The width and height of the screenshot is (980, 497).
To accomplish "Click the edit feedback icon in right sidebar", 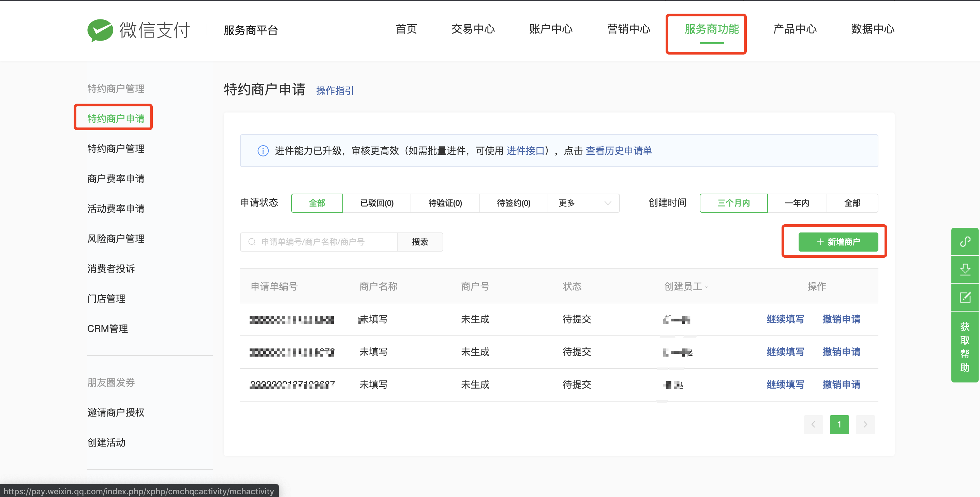I will (965, 297).
